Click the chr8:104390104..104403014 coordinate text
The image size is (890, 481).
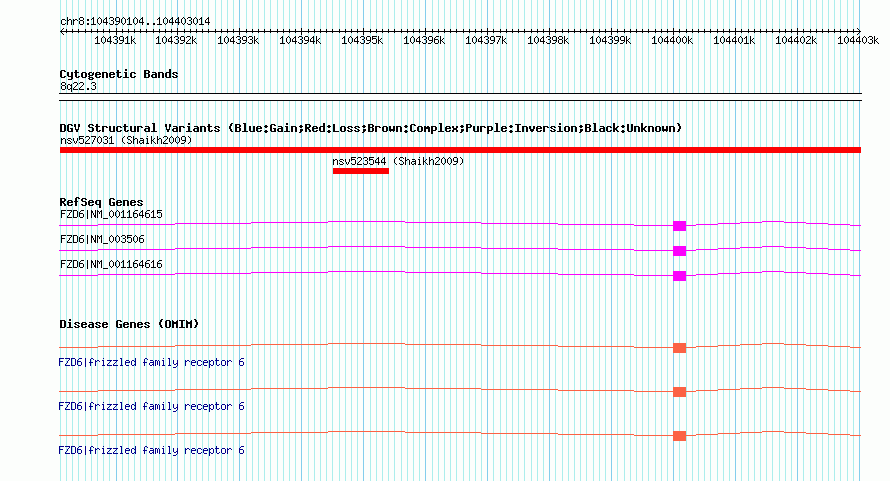[135, 22]
